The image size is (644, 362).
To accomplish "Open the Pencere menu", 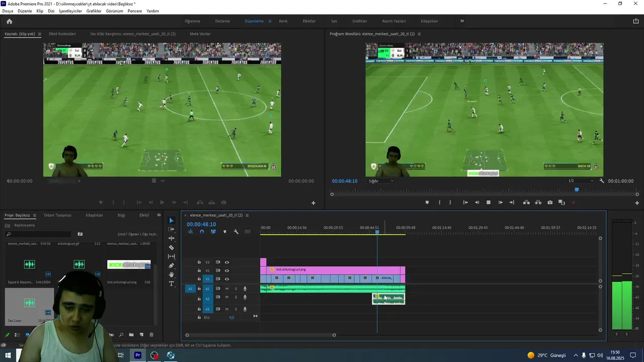I will point(135,11).
